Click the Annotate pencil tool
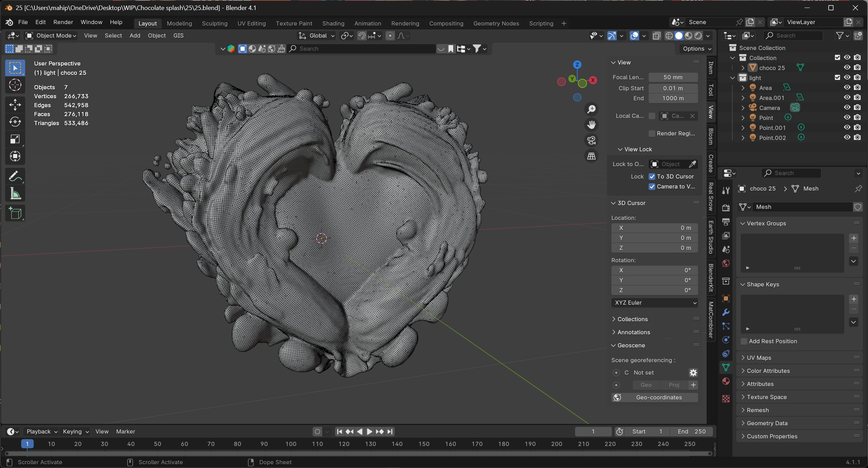Screen dimensions: 868x468 coord(15,176)
